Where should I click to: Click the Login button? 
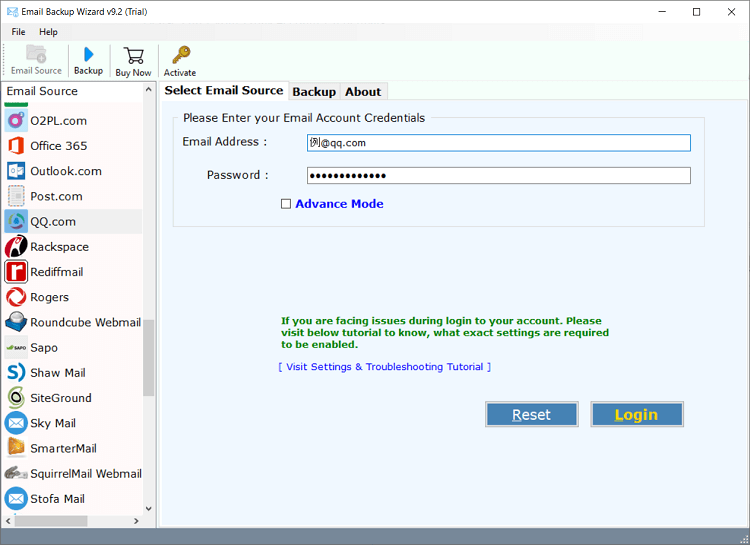pos(637,414)
